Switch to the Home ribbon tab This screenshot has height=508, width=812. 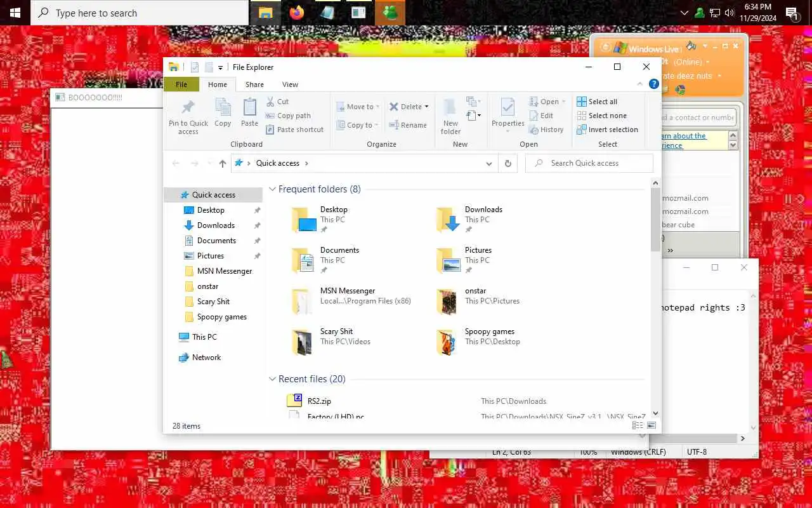pyautogui.click(x=218, y=84)
